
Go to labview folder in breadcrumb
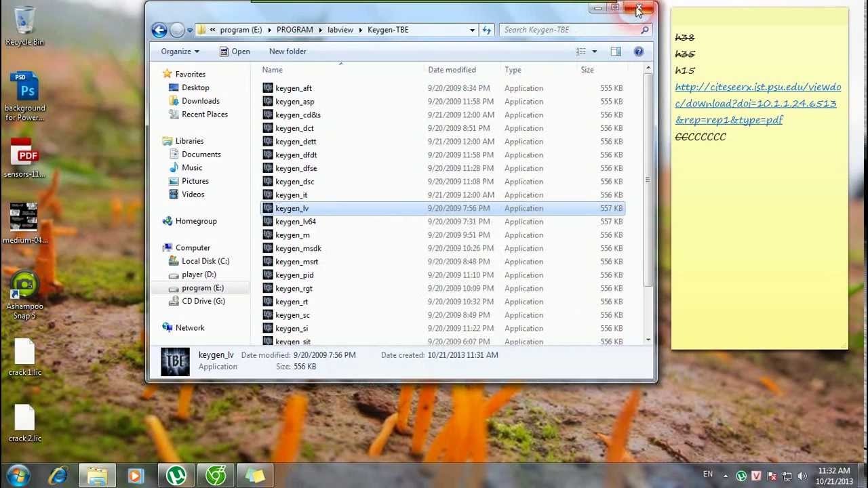click(x=340, y=30)
